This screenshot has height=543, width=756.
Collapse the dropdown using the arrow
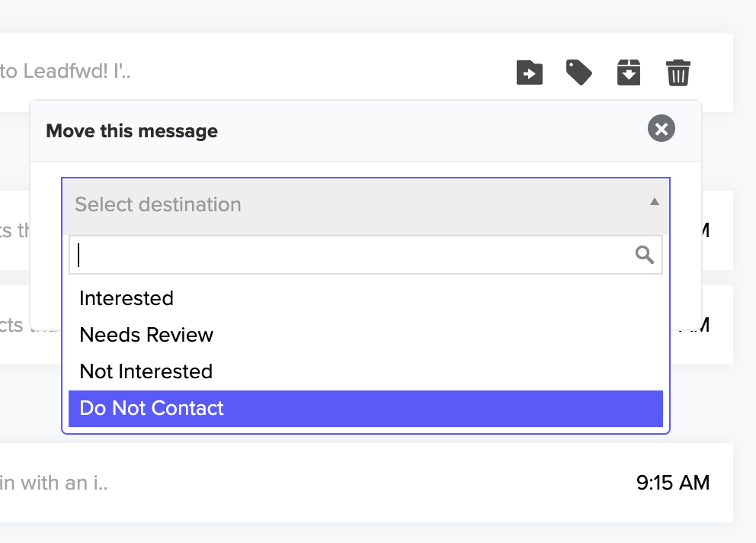click(x=654, y=203)
